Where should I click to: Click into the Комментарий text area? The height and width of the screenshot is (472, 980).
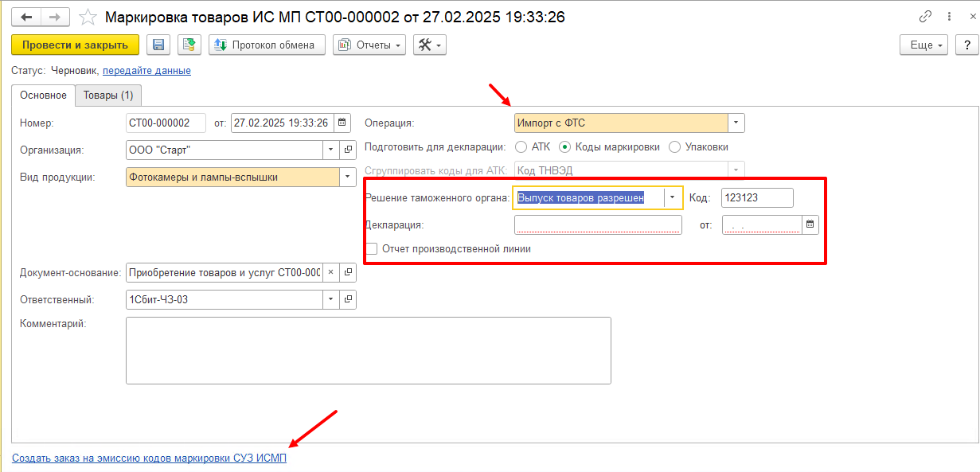[x=368, y=350]
